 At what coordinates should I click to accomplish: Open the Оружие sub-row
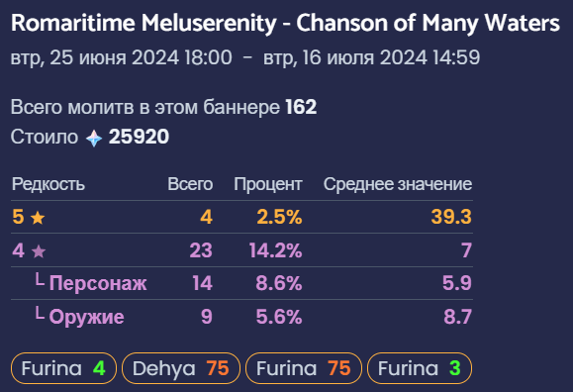[241, 317]
